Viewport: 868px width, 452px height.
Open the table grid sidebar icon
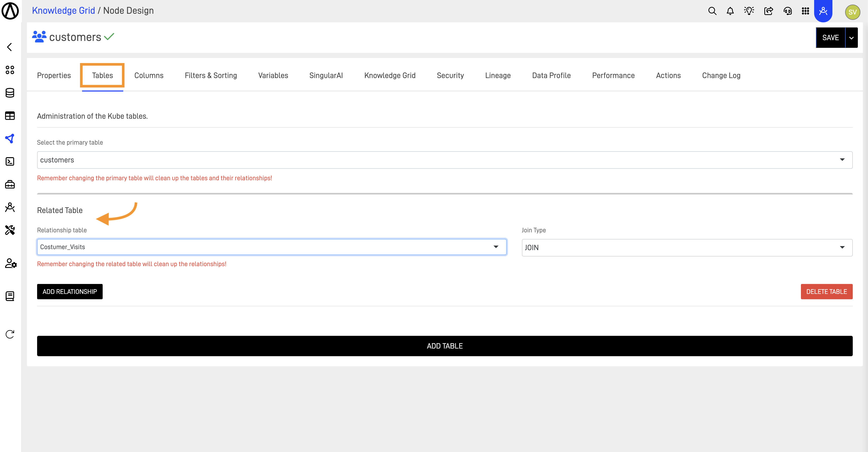coord(10,116)
